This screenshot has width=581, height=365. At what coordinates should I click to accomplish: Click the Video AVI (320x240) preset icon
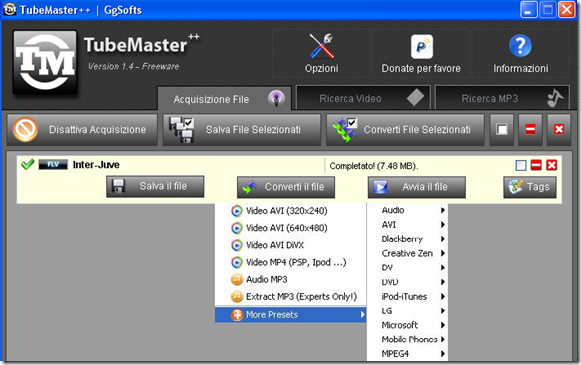pyautogui.click(x=237, y=211)
